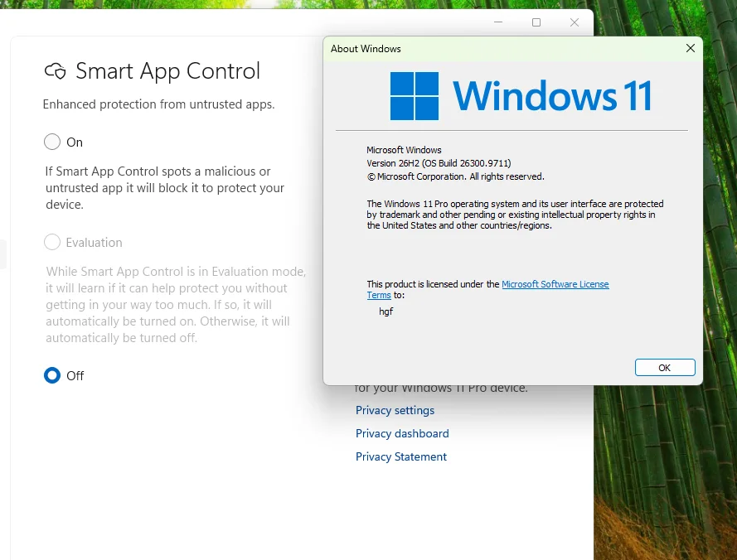Click the Smart App Control cloud-shield icon
The width and height of the screenshot is (737, 560).
click(x=55, y=71)
